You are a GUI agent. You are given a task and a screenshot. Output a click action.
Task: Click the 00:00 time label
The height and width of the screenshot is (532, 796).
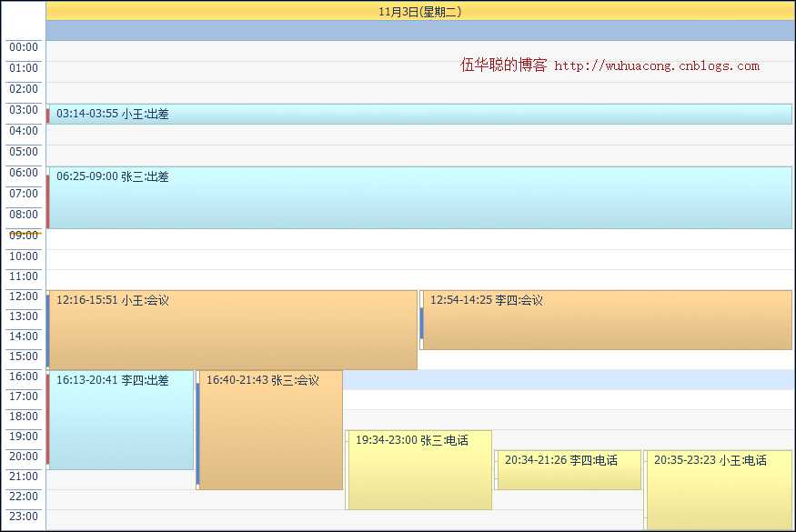pos(24,47)
